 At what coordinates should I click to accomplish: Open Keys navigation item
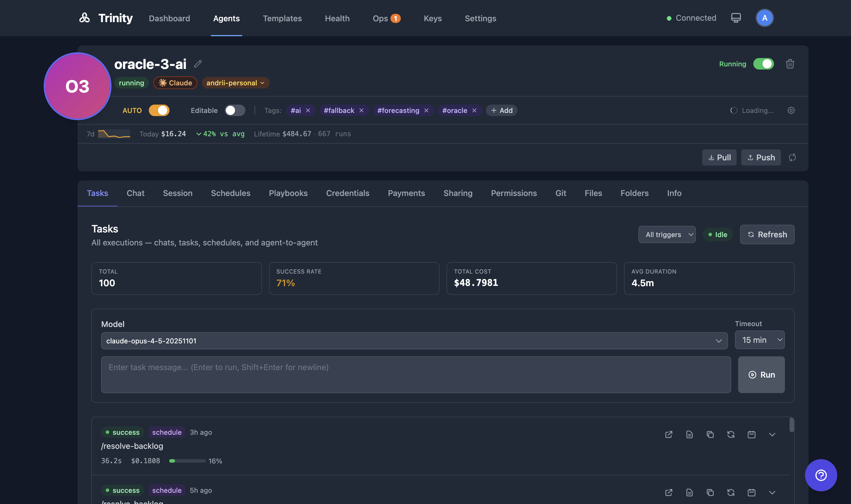[432, 18]
